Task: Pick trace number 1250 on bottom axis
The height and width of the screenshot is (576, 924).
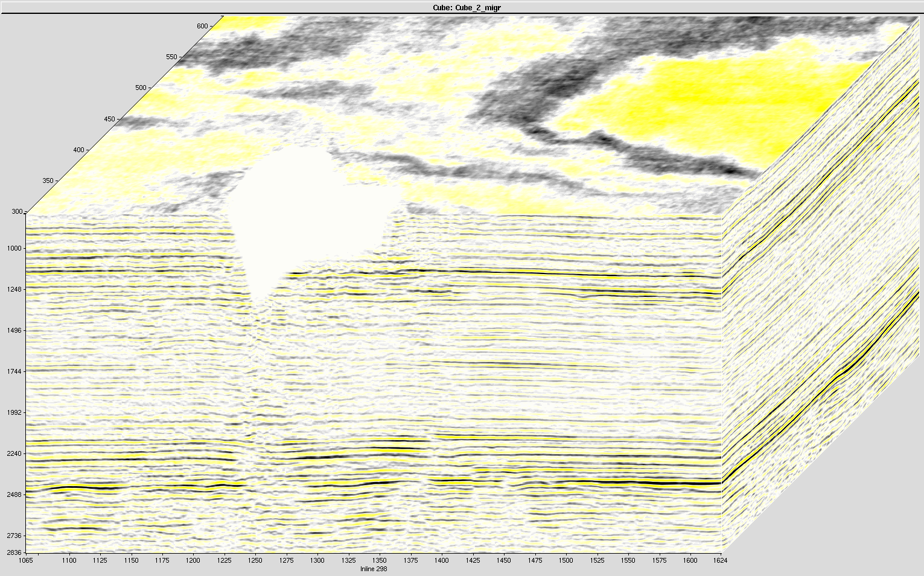Action: click(255, 560)
